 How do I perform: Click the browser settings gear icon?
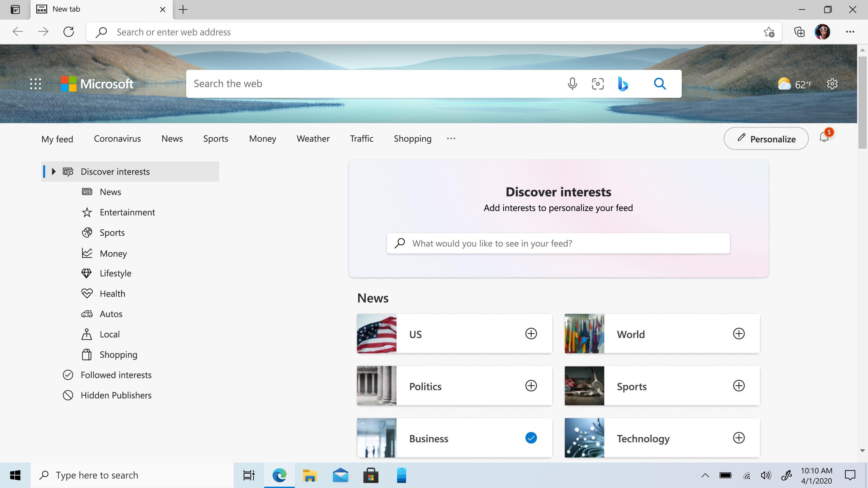pos(831,84)
